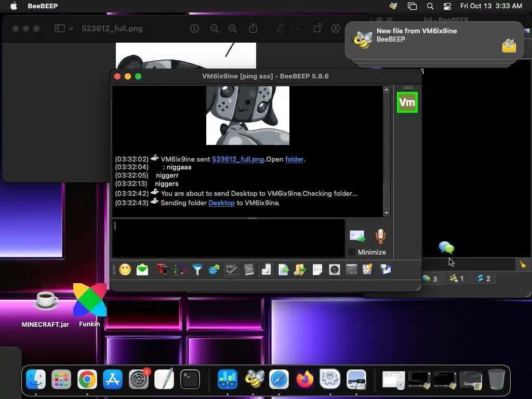Screen dimensions: 532x399
Task: Click the info inspector icon in Preview
Action: tap(194, 29)
